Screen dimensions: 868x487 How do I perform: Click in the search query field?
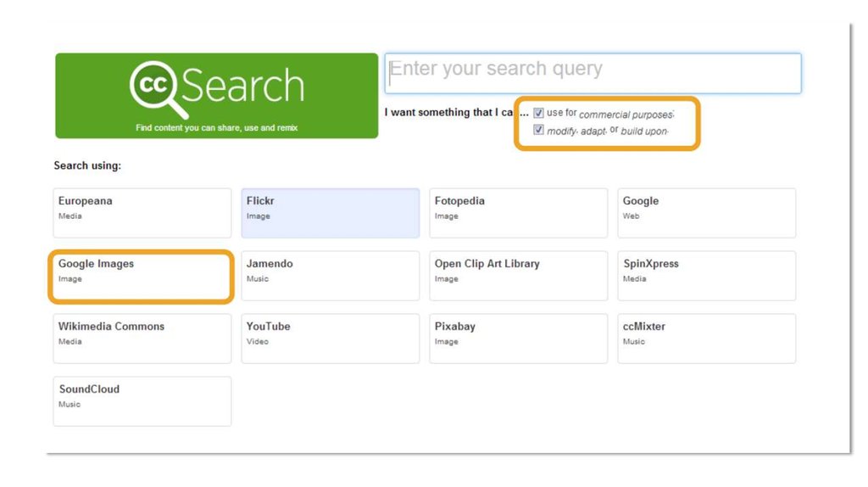coord(593,73)
